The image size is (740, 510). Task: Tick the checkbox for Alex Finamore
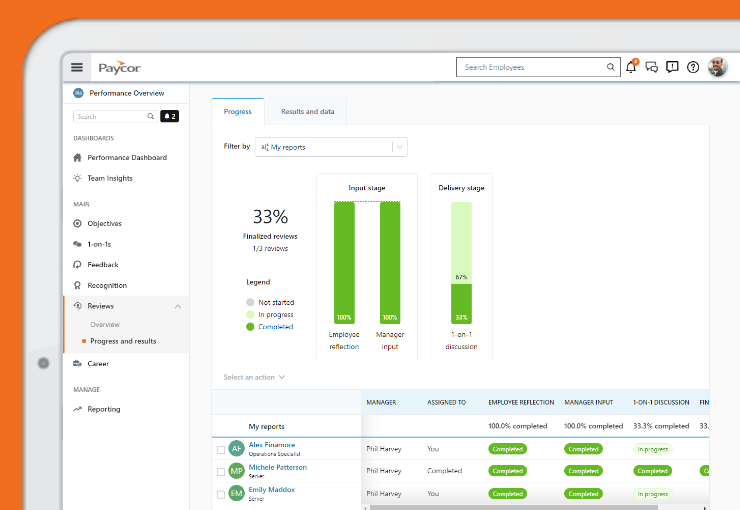click(x=220, y=450)
